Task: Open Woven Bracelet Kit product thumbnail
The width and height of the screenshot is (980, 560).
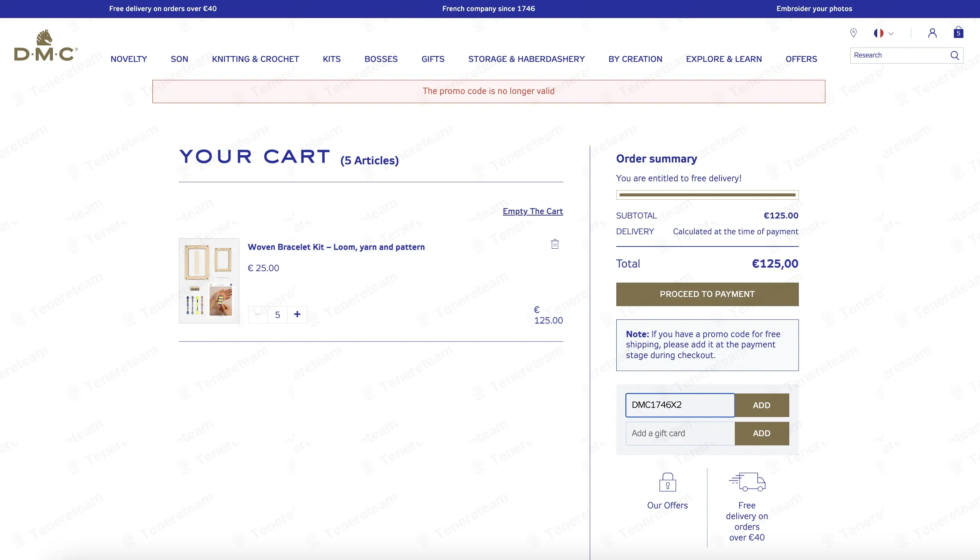Action: point(209,281)
